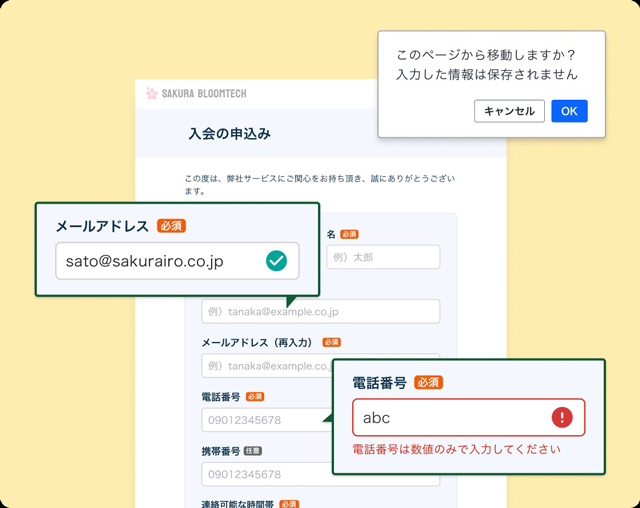Image resolution: width=640 pixels, height=508 pixels.
Task: Click the 必須 badge next to メールアドレス callout
Action: (x=171, y=226)
